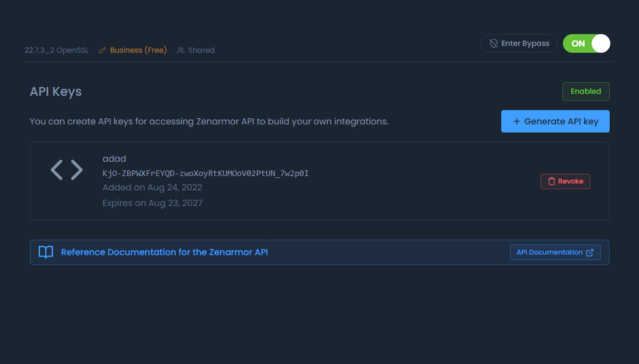This screenshot has width=639, height=364.
Task: Click the code brackets icon for adad key
Action: pyautogui.click(x=67, y=170)
